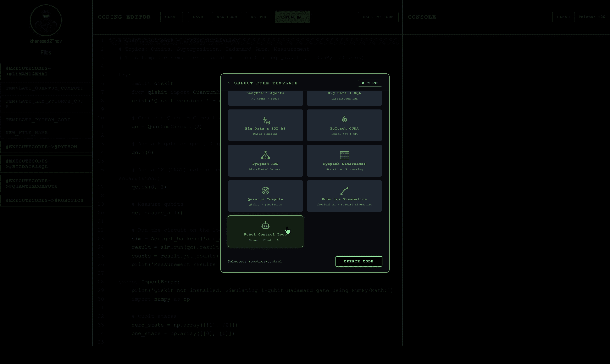The height and width of the screenshot is (364, 610).
Task: Click the CONSOLE panel heading
Action: 422,17
